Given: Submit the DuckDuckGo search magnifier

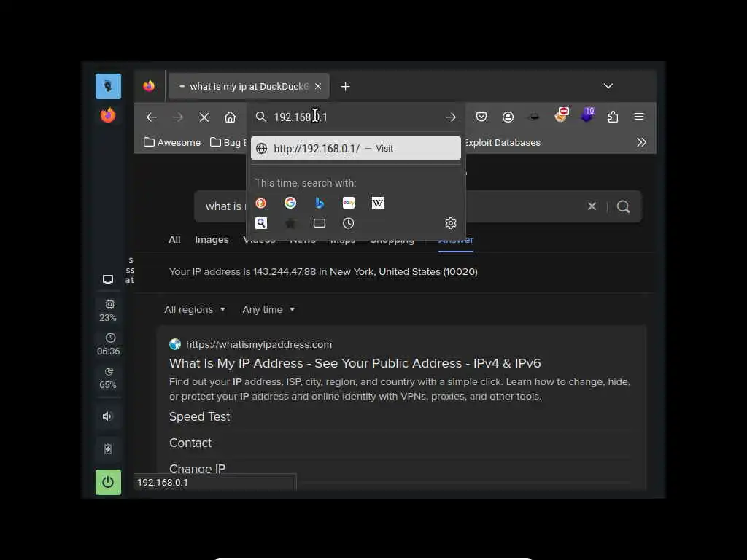Looking at the screenshot, I should 623,206.
